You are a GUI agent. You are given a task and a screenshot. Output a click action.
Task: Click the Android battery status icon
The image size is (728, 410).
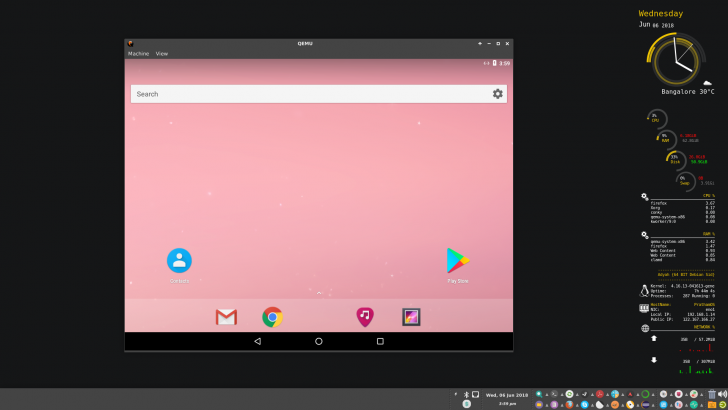click(494, 63)
